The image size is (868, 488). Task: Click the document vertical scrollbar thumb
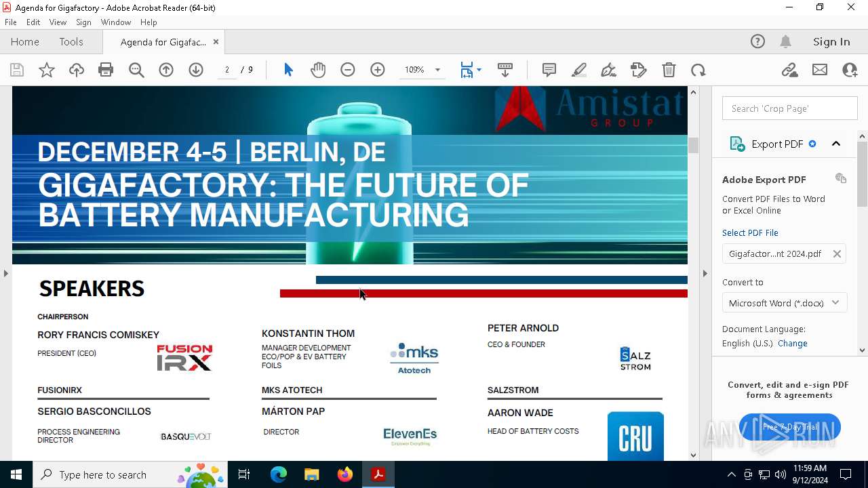tap(693, 145)
